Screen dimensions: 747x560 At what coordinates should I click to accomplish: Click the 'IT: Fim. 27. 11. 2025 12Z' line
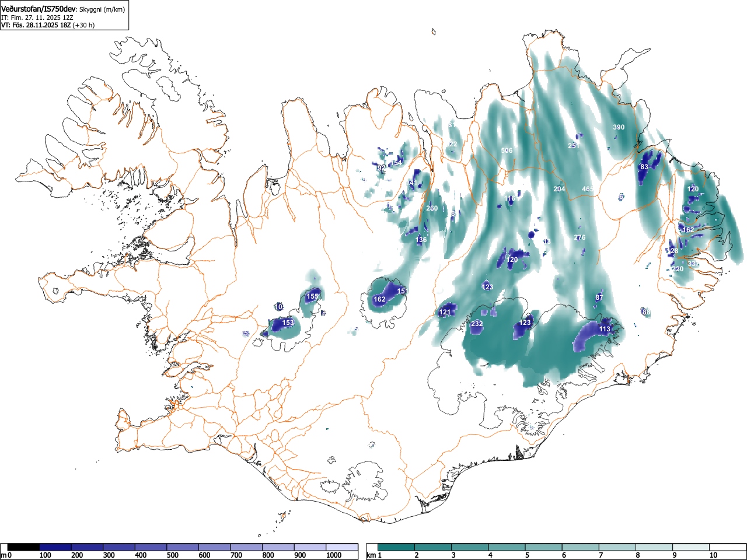(x=37, y=17)
